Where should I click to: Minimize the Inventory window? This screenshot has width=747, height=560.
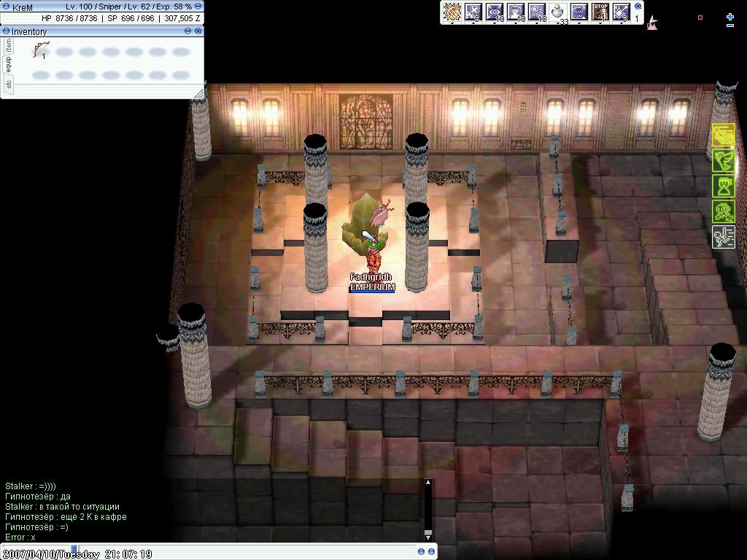click(x=187, y=31)
